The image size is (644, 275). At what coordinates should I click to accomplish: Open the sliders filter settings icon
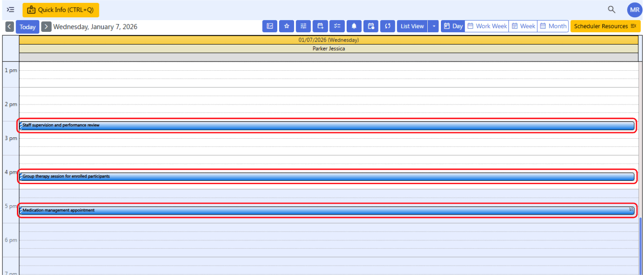(303, 26)
